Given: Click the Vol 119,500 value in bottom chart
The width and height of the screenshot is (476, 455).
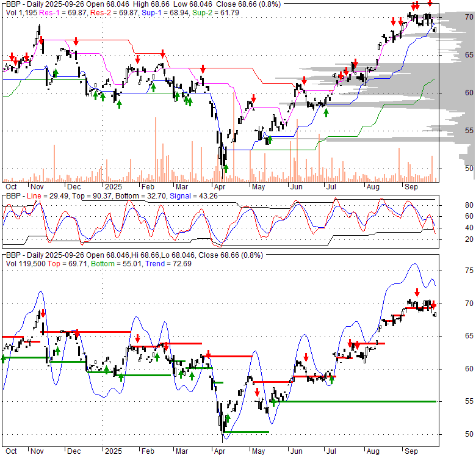Looking at the screenshot, I should 26,264.
